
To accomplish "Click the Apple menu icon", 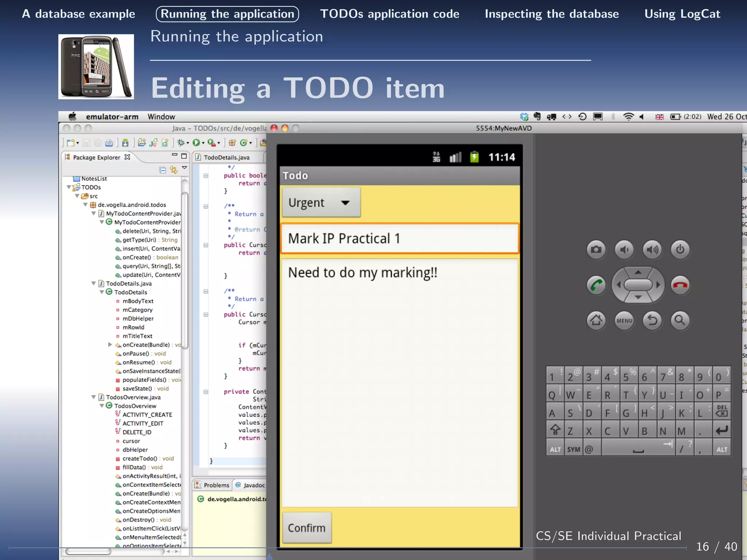I will (73, 116).
